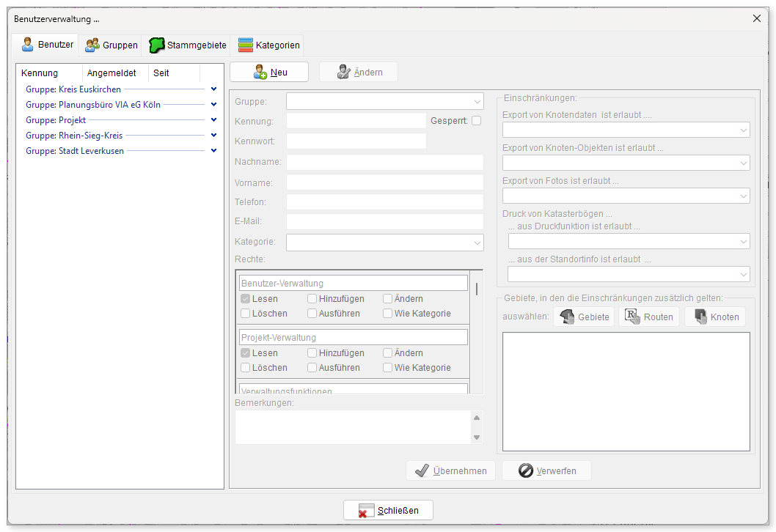Click the Übernehmen checkmark icon
The height and width of the screenshot is (532, 776).
[x=422, y=470]
